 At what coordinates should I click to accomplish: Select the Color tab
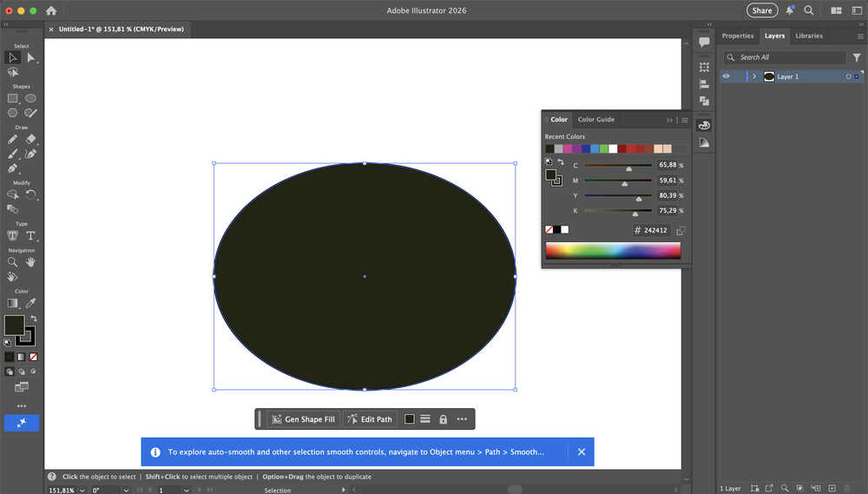point(558,120)
